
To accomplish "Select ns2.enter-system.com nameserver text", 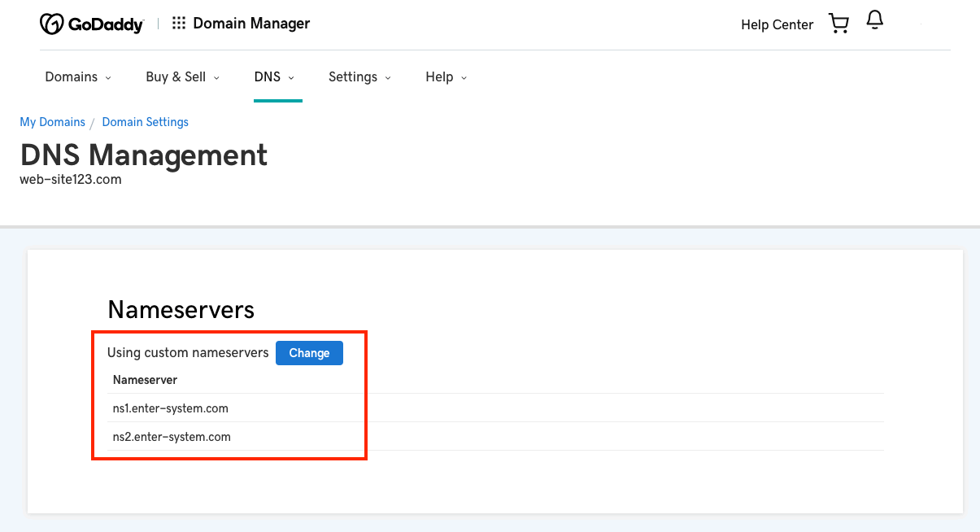I will 172,437.
